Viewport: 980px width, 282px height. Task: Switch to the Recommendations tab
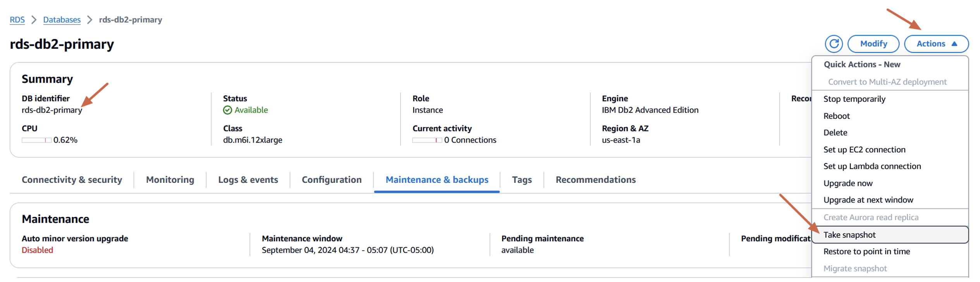(595, 180)
